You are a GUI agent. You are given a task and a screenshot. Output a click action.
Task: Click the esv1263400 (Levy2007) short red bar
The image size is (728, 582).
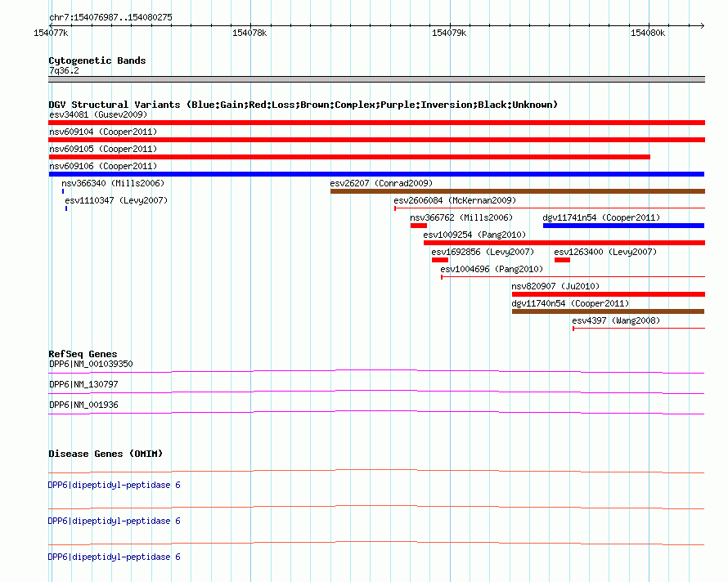[562, 260]
